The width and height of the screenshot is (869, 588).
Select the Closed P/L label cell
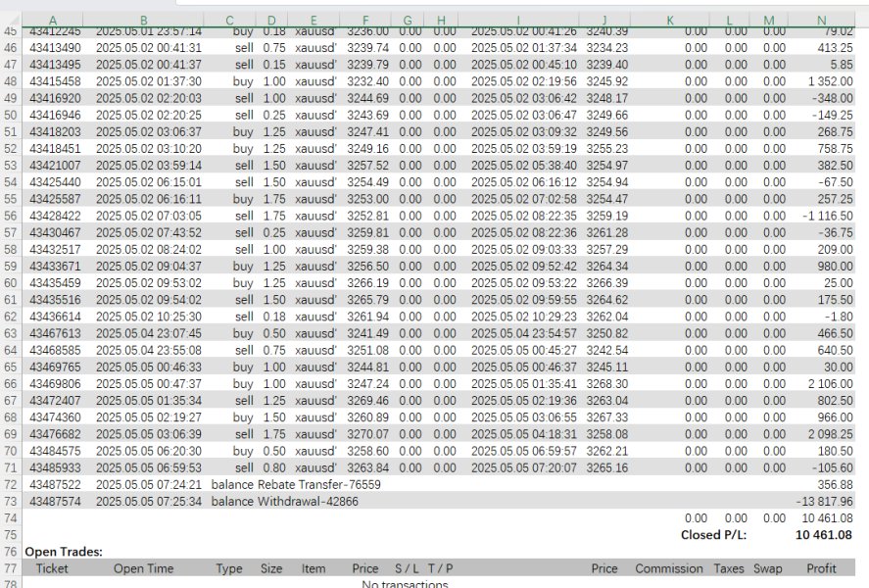[x=713, y=535]
